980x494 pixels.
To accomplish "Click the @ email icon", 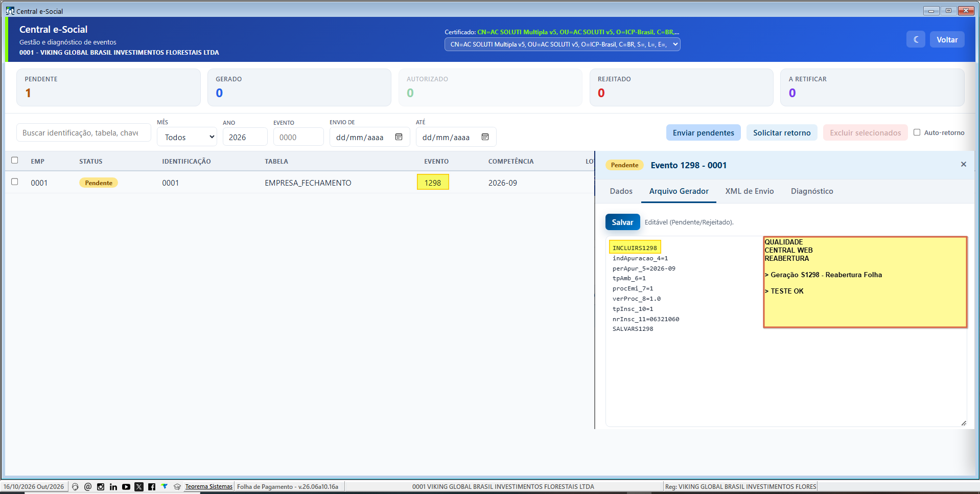I will [x=88, y=487].
